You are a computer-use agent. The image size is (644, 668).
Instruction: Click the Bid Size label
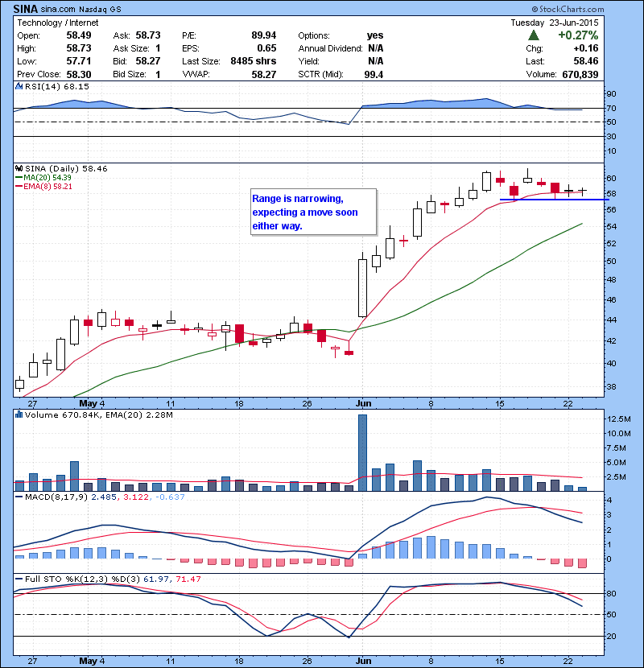130,74
